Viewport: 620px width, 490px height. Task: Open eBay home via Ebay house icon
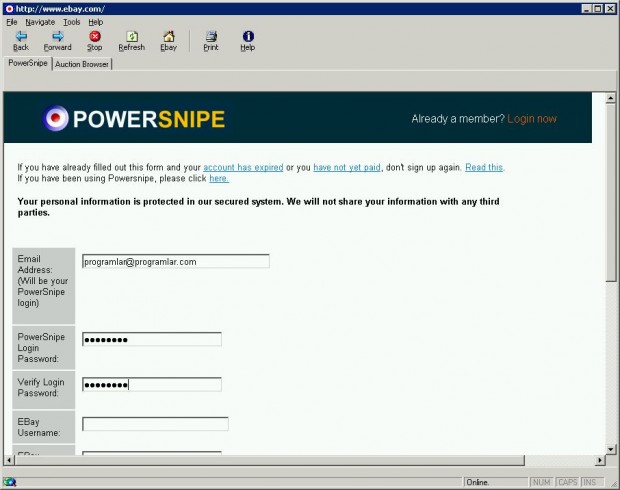[169, 37]
